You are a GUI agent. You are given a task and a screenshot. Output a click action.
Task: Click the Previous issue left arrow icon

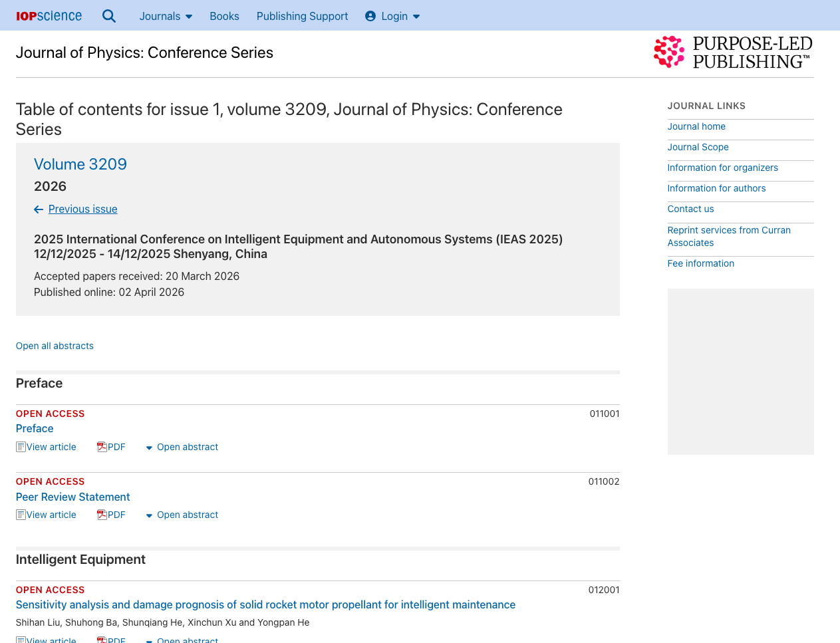[39, 209]
